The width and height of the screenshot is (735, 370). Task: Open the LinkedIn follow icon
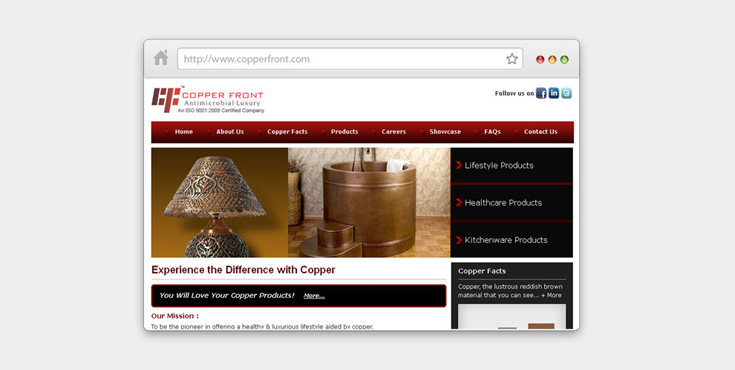pyautogui.click(x=554, y=93)
